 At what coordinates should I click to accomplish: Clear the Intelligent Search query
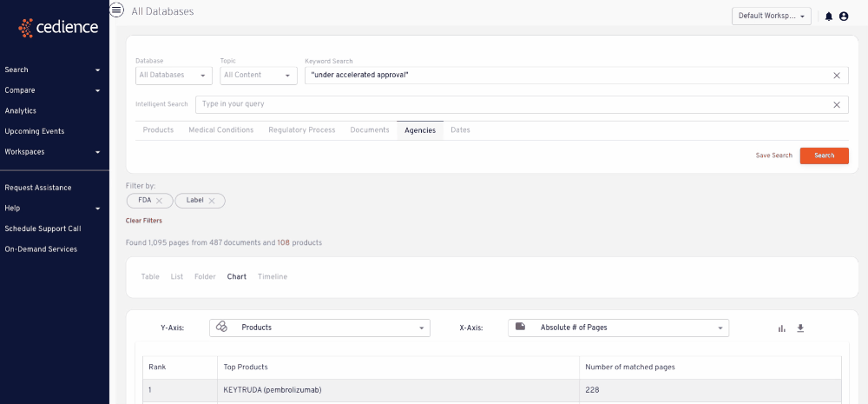point(837,104)
